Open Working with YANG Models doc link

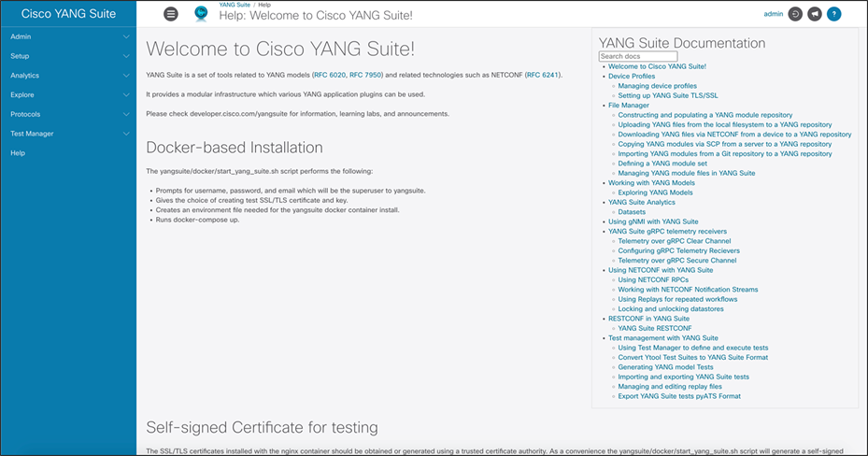(651, 182)
